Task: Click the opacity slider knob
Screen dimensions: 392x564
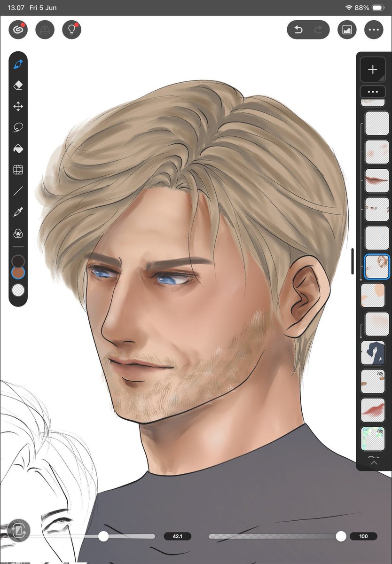Action: (341, 536)
